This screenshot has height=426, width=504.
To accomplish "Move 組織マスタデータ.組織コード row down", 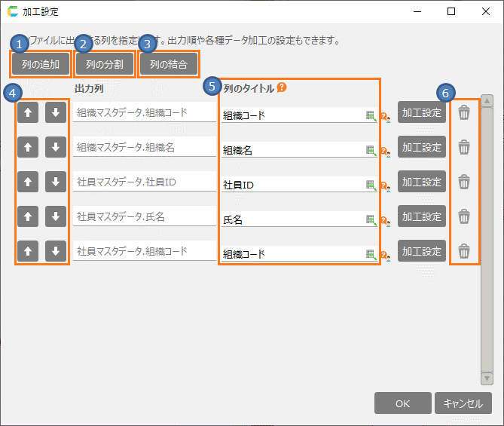I will (56, 112).
